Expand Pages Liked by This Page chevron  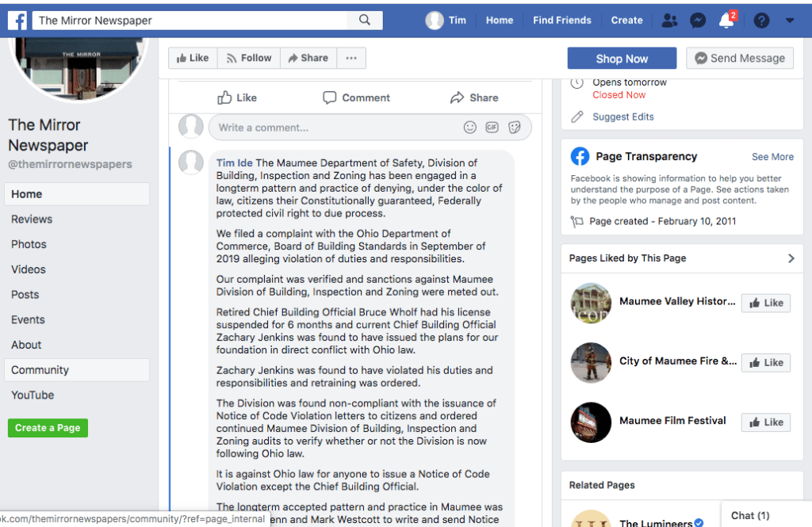[x=791, y=258]
